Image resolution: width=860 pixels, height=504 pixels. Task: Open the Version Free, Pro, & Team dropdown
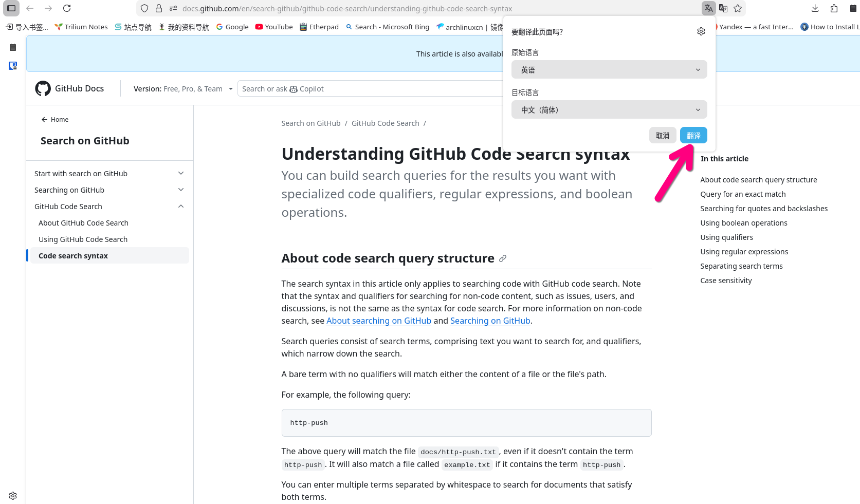[183, 89]
